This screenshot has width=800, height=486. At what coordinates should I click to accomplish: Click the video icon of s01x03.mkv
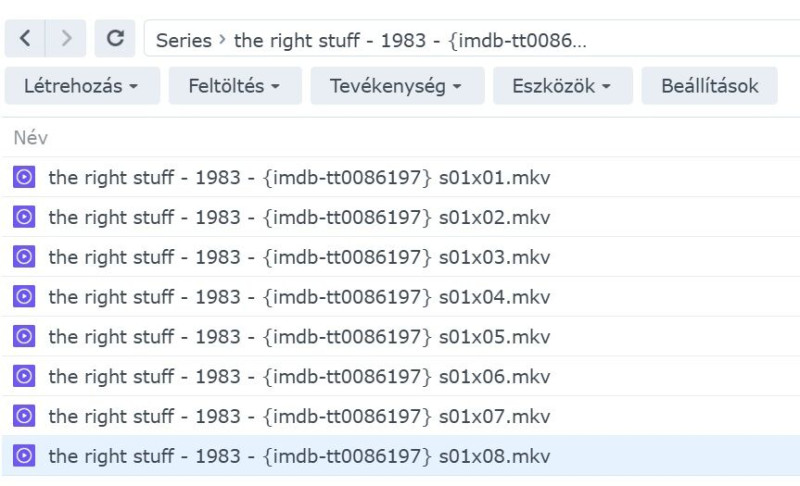24,257
